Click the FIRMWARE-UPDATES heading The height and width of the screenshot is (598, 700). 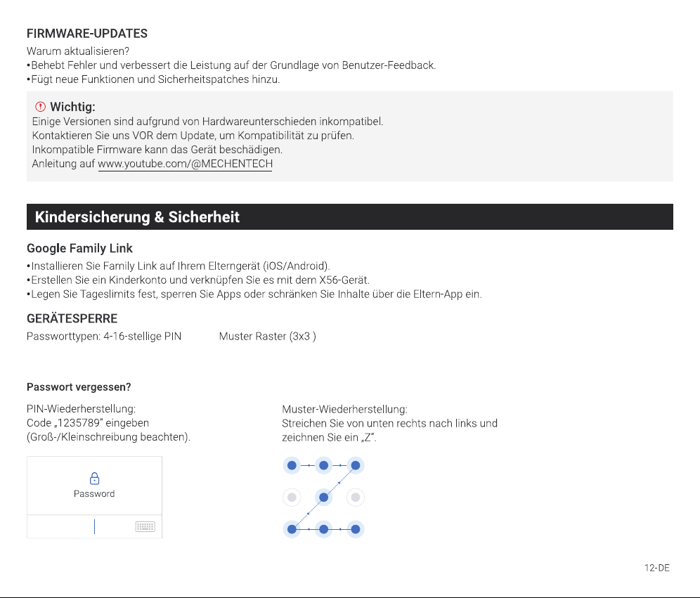87,34
